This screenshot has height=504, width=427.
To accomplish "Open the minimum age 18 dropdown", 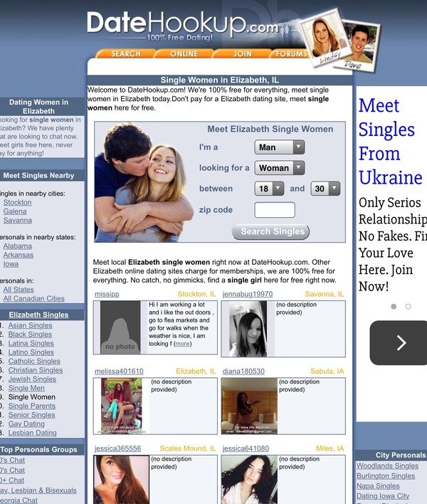I will (268, 189).
